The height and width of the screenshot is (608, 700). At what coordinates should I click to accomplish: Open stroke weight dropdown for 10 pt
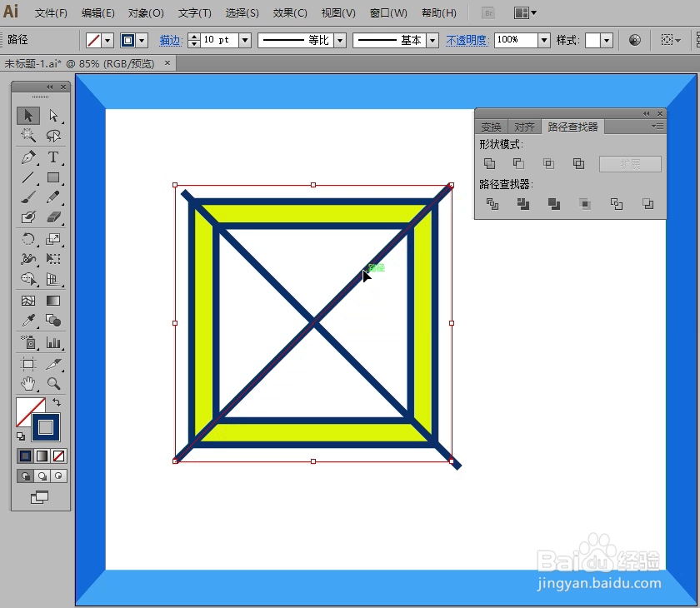tap(245, 40)
